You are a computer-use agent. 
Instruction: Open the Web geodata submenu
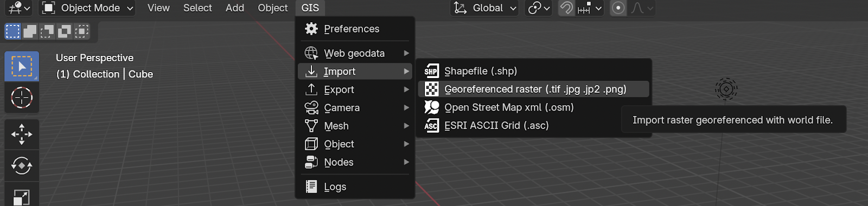355,53
